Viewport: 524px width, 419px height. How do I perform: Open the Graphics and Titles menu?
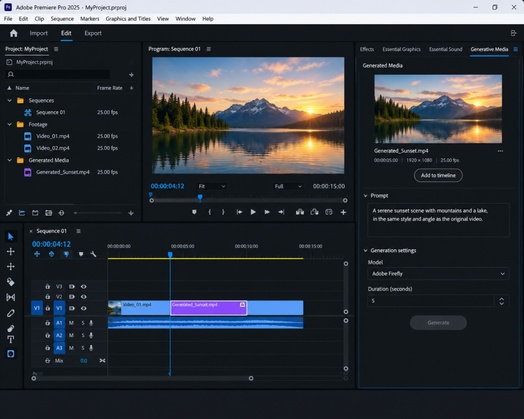[x=128, y=19]
